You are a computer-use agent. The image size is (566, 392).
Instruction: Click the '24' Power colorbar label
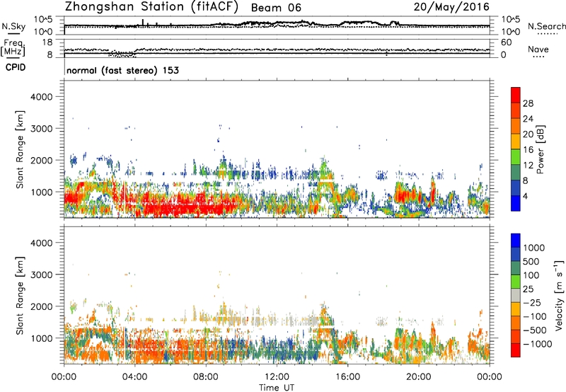(x=528, y=119)
